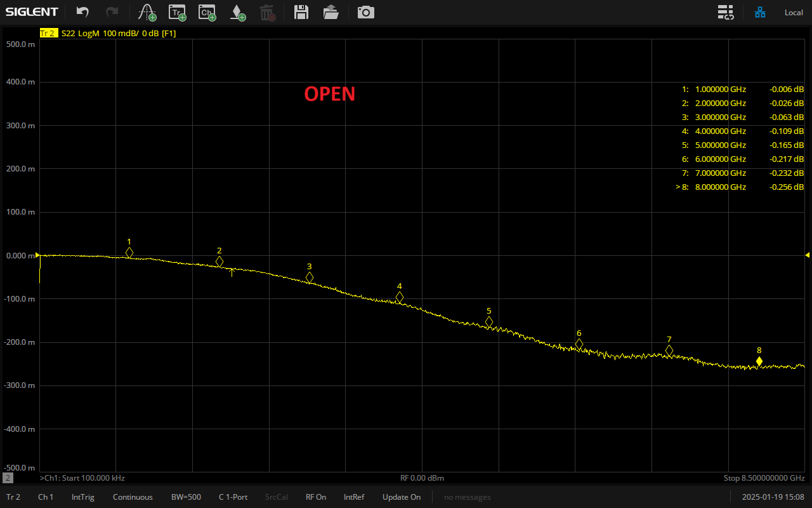Select the Tr 2 trace title label
The width and height of the screenshot is (812, 508).
[48, 33]
